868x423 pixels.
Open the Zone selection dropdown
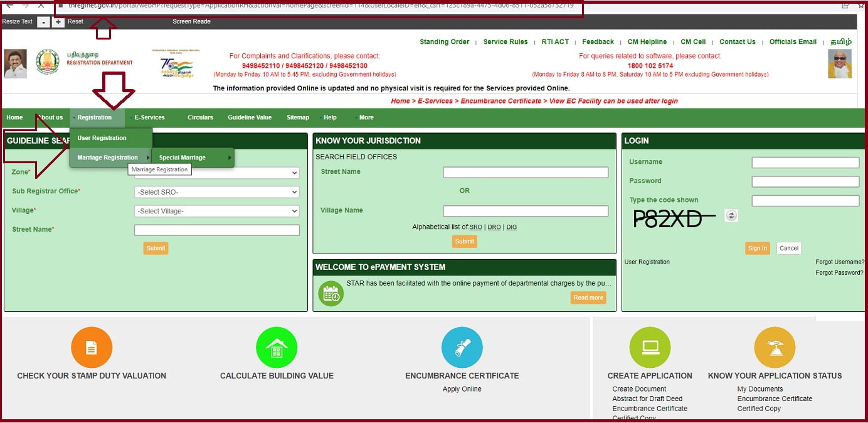(216, 173)
